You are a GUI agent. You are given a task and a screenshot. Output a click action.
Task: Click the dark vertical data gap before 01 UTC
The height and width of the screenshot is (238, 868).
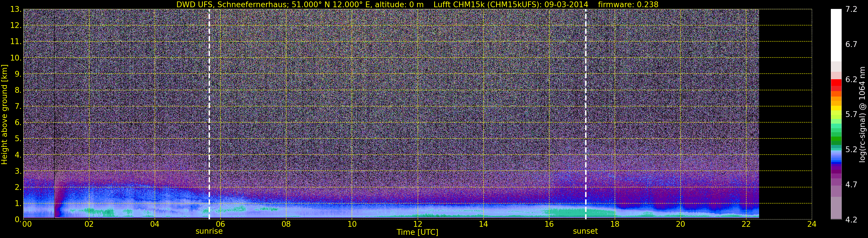[x=54, y=115]
